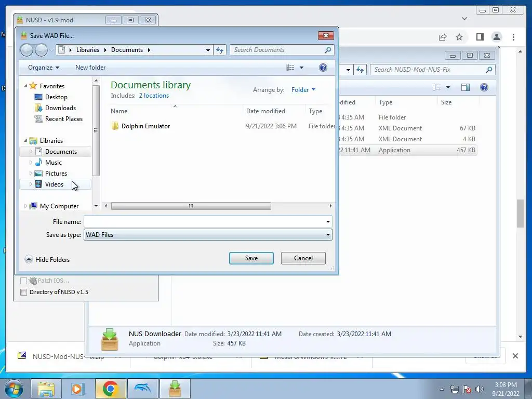Viewport: 532px width, 399px height.
Task: Click Explorer window's preview pane icon
Action: [465, 87]
